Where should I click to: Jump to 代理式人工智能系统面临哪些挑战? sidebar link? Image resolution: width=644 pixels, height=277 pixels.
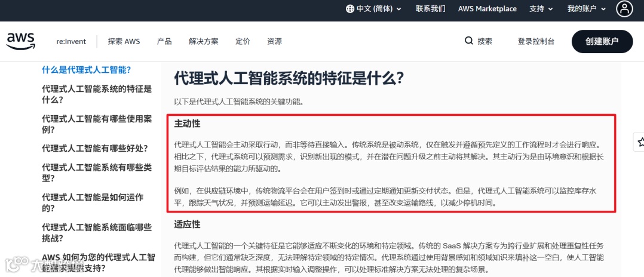point(97,232)
